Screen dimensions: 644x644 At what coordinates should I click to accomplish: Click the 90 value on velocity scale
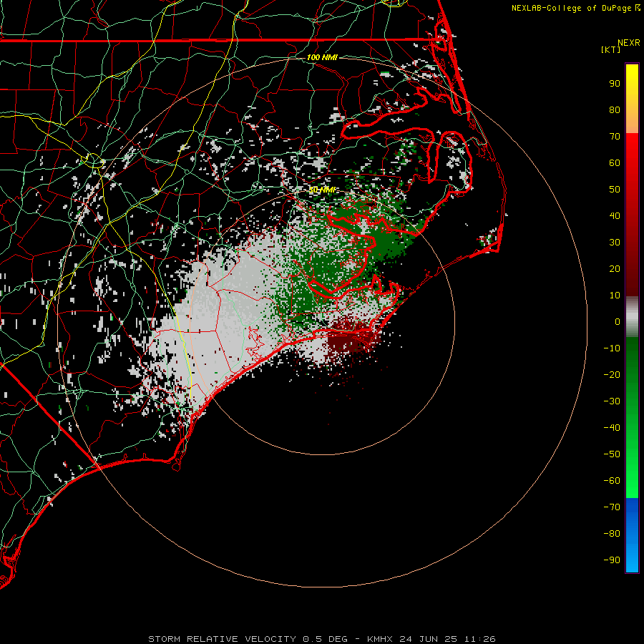click(615, 84)
